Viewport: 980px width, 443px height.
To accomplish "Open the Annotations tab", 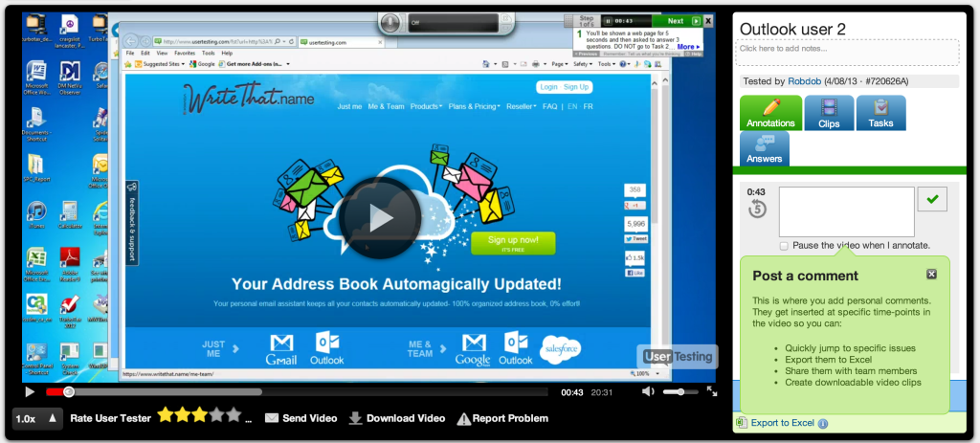I will point(770,113).
